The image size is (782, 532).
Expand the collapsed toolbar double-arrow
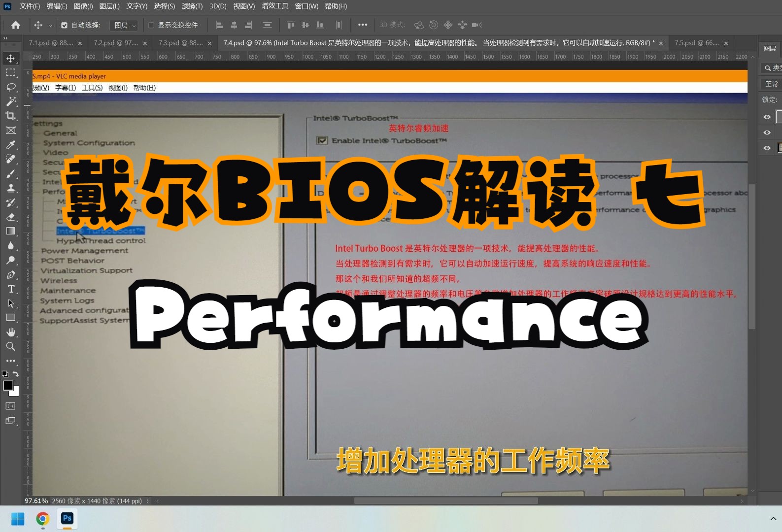click(x=5, y=38)
